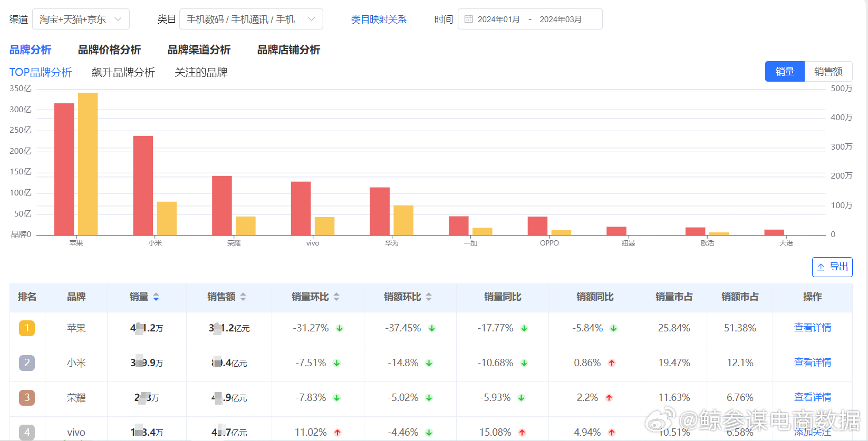This screenshot has height=441, width=868.
Task: Click rank 4 badge for vivo
Action: tap(27, 433)
